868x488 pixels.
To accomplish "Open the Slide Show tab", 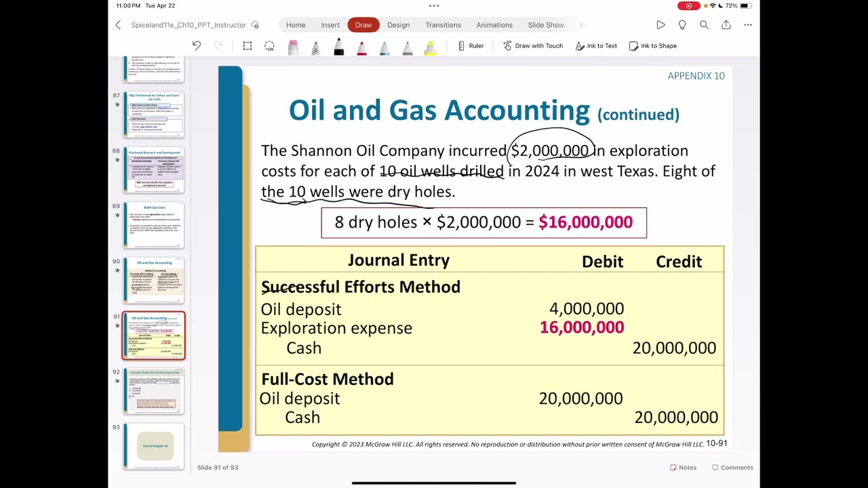I will [546, 25].
